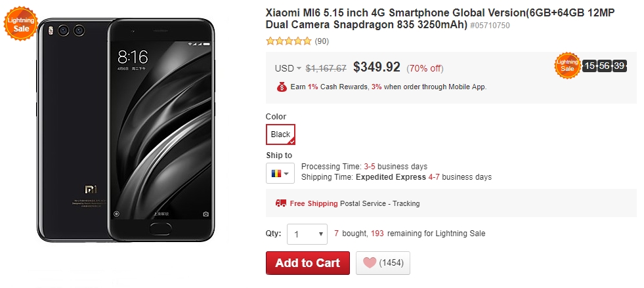This screenshot has width=644, height=288.
Task: Click the five-star rating icons
Action: (289, 41)
